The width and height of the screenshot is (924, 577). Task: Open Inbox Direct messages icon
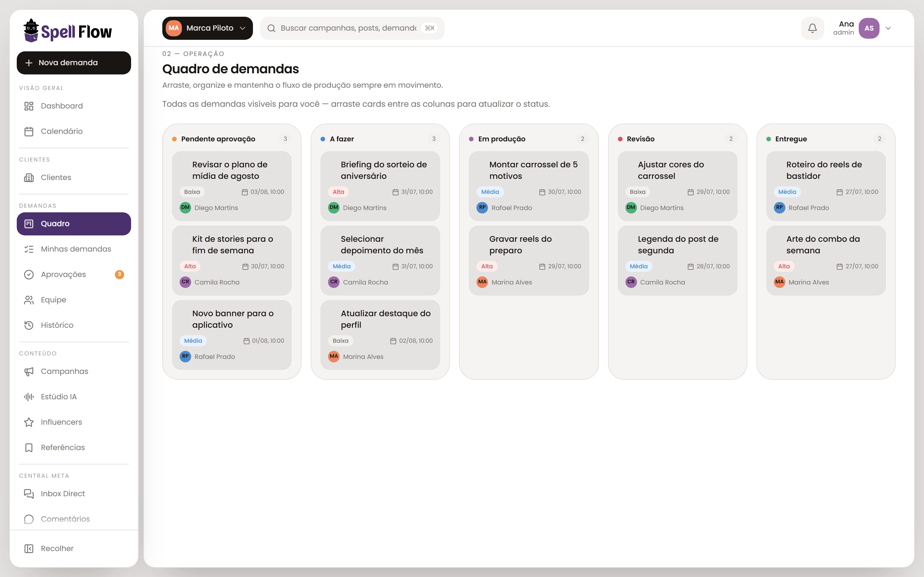tap(29, 494)
